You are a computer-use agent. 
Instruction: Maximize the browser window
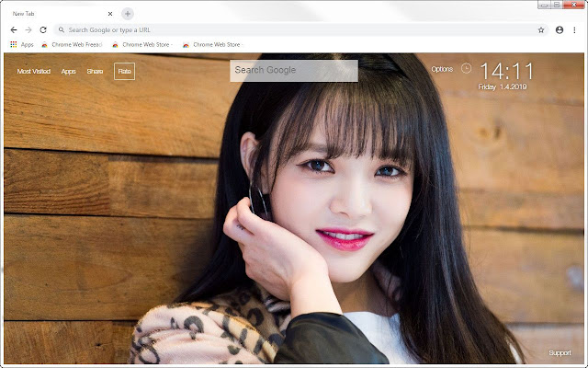click(x=557, y=5)
